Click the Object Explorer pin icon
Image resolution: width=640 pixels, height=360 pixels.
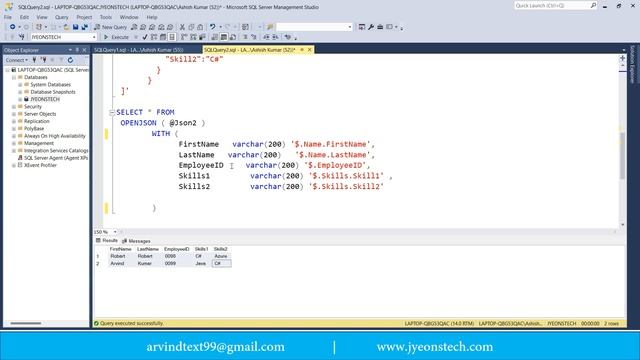(x=77, y=50)
